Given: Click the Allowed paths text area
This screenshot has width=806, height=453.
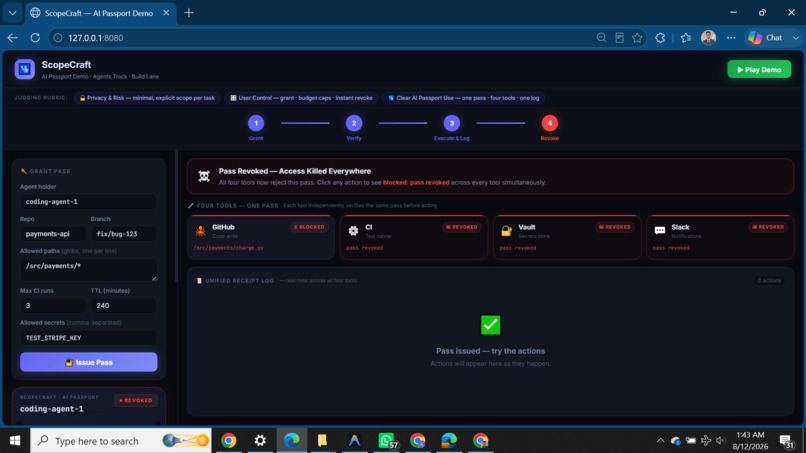Looking at the screenshot, I should pyautogui.click(x=88, y=269).
